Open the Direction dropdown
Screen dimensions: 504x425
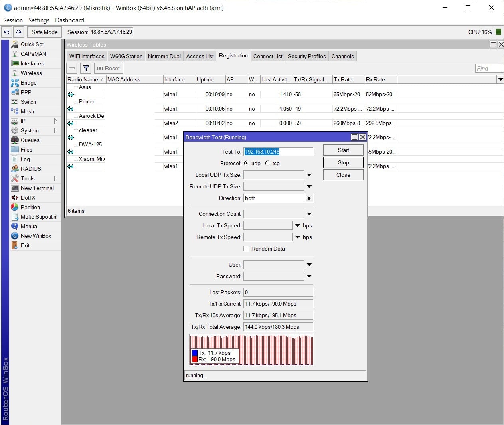309,198
